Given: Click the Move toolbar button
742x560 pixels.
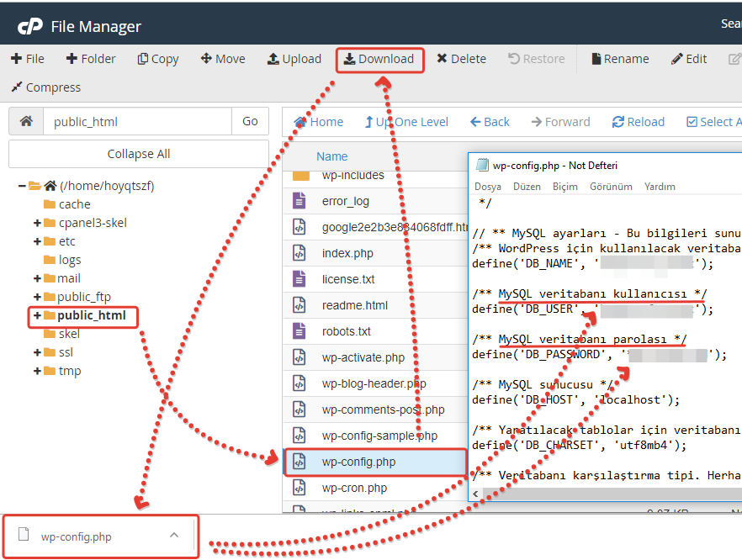Looking at the screenshot, I should tap(223, 59).
